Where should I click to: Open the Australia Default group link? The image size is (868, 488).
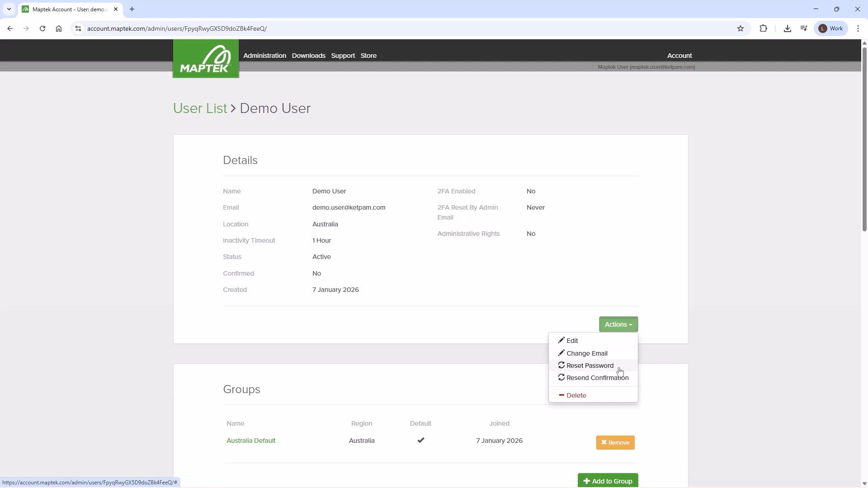point(251,441)
